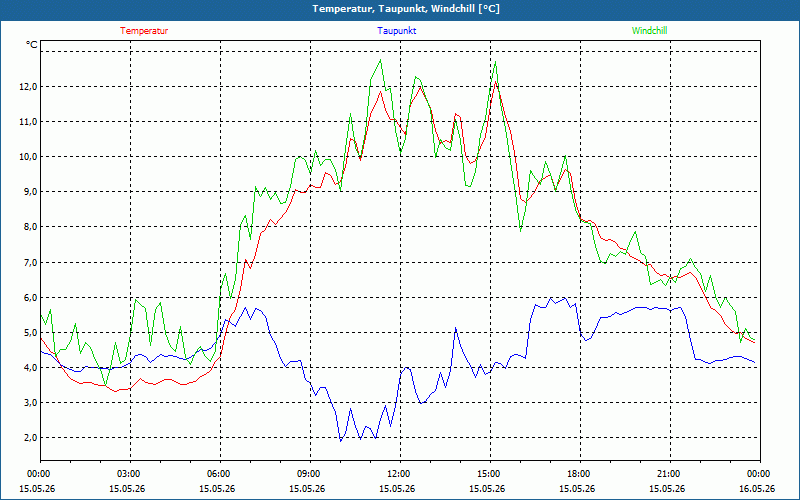Click the 06:00 time label on the x-axis
The height and width of the screenshot is (500, 800).
coord(220,474)
